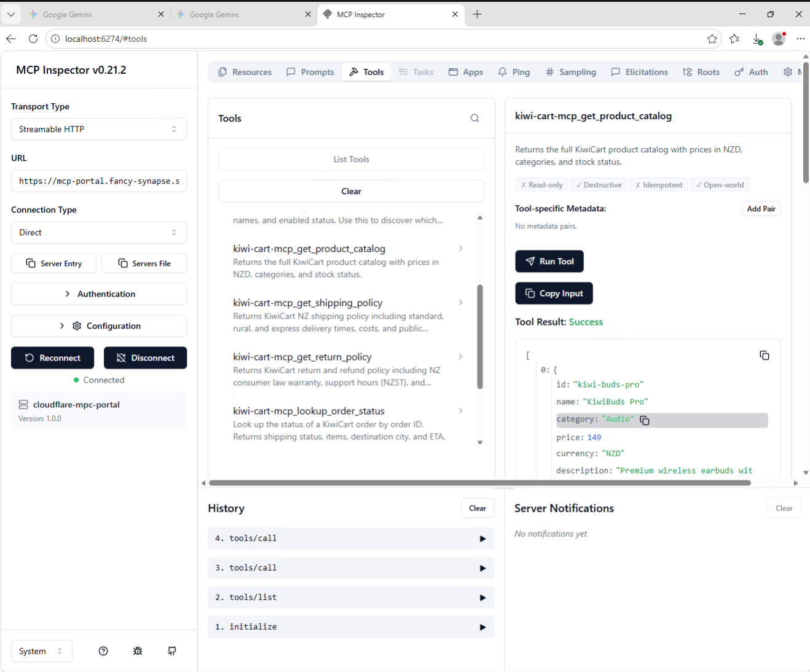Image resolution: width=810 pixels, height=672 pixels.
Task: Click the Reconnect button
Action: [x=52, y=357]
